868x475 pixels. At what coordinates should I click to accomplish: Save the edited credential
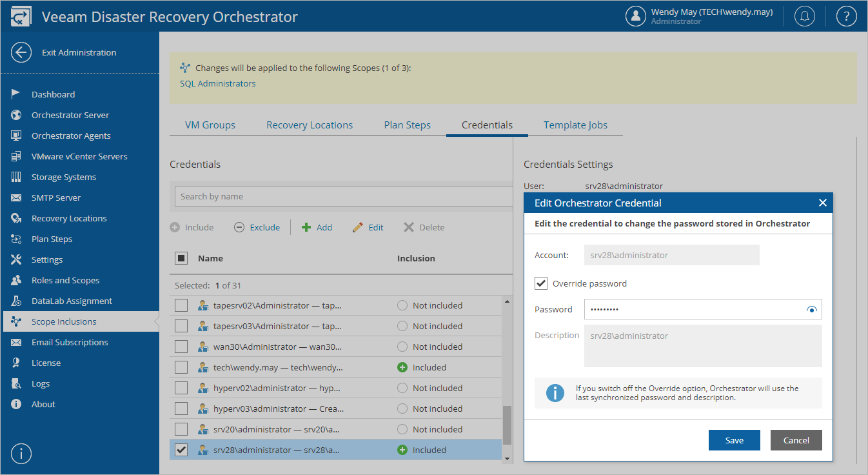coord(734,440)
